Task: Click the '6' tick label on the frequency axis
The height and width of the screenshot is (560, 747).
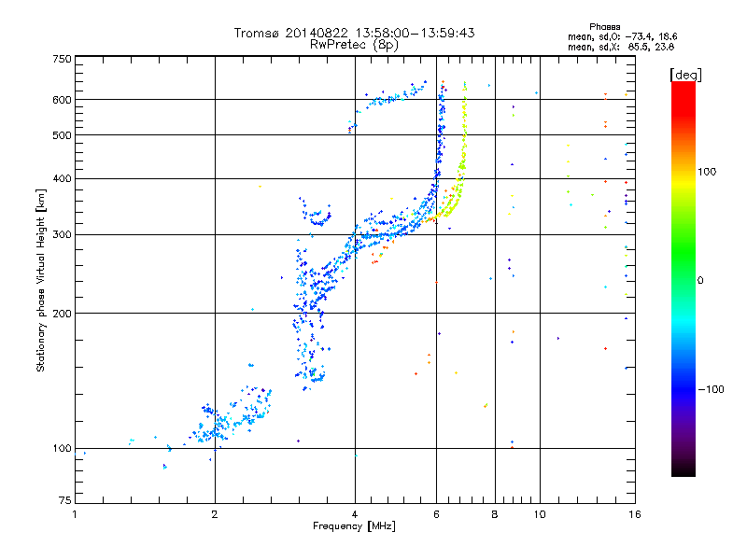Action: (436, 514)
